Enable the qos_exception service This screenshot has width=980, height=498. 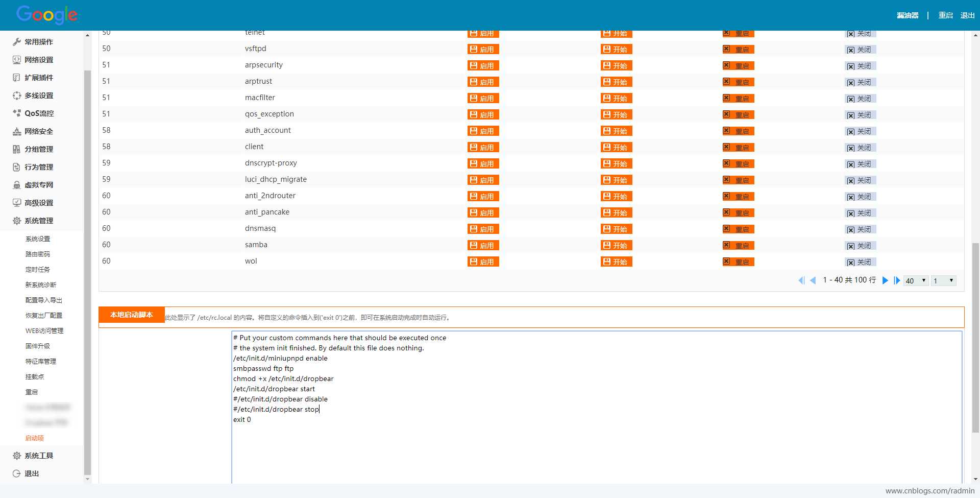(x=483, y=114)
